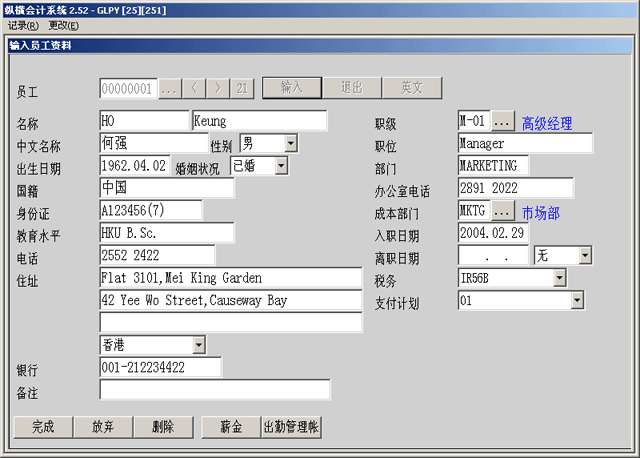Click the blue 高级经理 label
The image size is (640, 458).
tap(547, 124)
